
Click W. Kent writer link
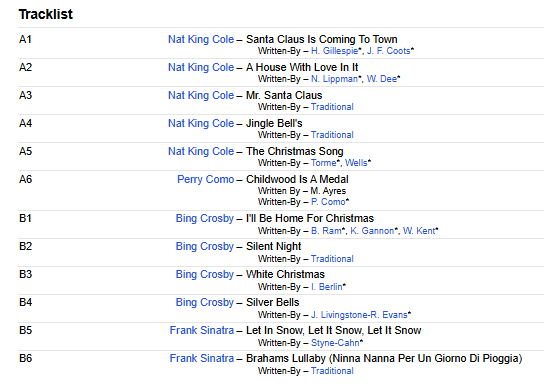click(x=419, y=231)
